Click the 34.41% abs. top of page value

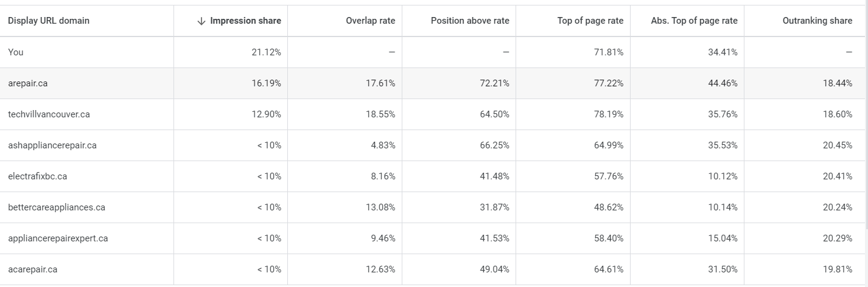[723, 52]
